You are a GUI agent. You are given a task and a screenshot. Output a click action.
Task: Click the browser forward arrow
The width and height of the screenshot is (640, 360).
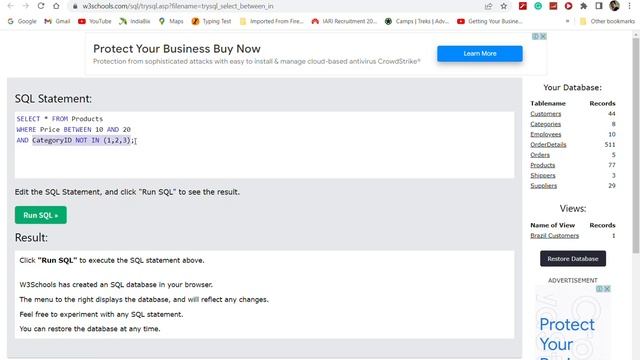26,6
